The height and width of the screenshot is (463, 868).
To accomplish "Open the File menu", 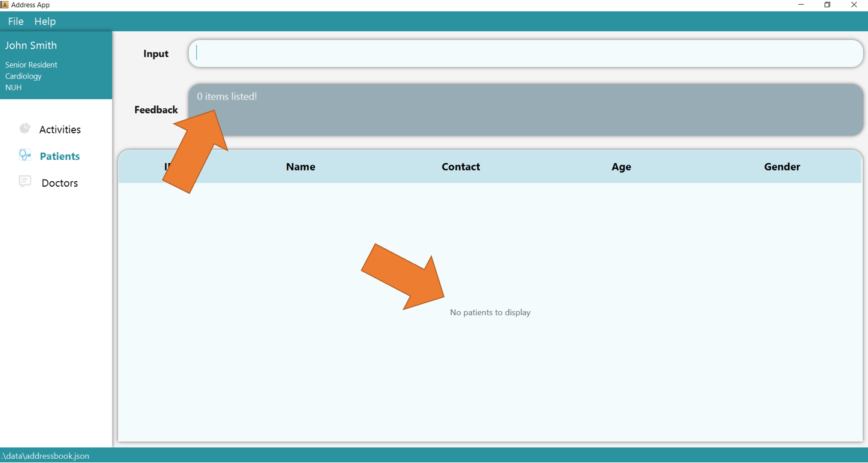I will click(x=16, y=22).
